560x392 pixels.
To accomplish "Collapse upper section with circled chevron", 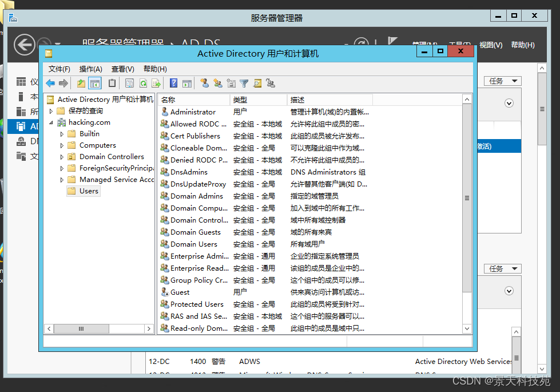I will pos(509,103).
